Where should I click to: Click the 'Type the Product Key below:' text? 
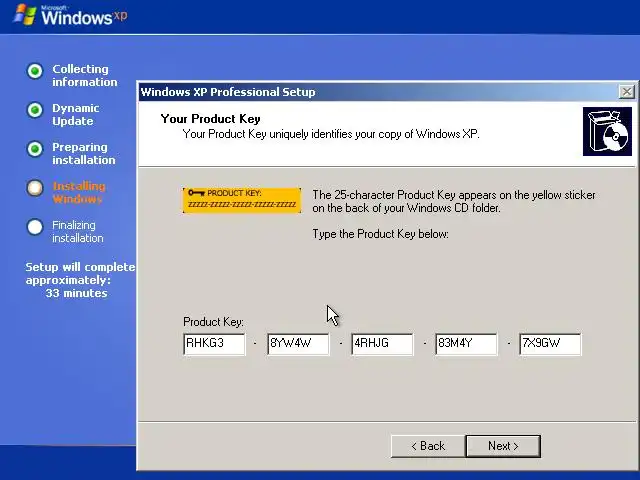pos(380,234)
